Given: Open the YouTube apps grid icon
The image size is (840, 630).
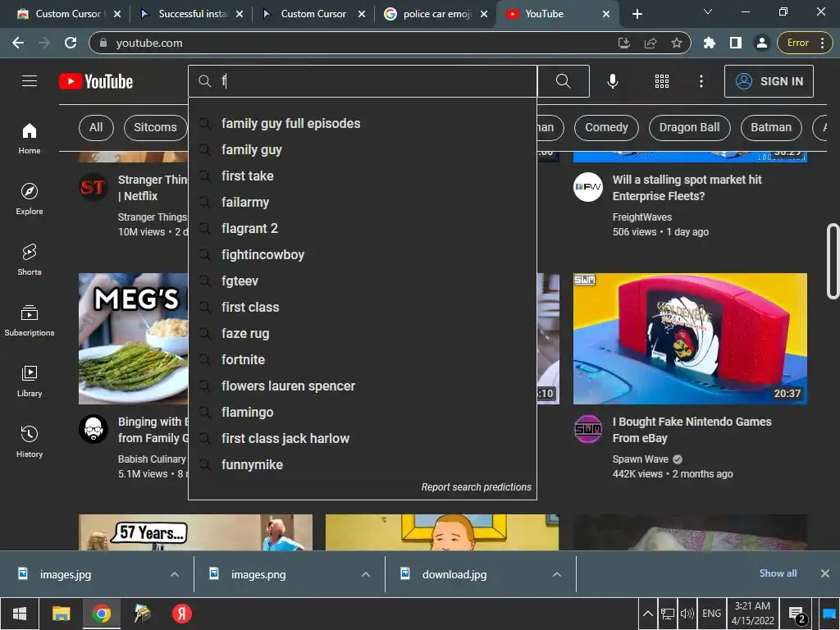Looking at the screenshot, I should pyautogui.click(x=662, y=81).
